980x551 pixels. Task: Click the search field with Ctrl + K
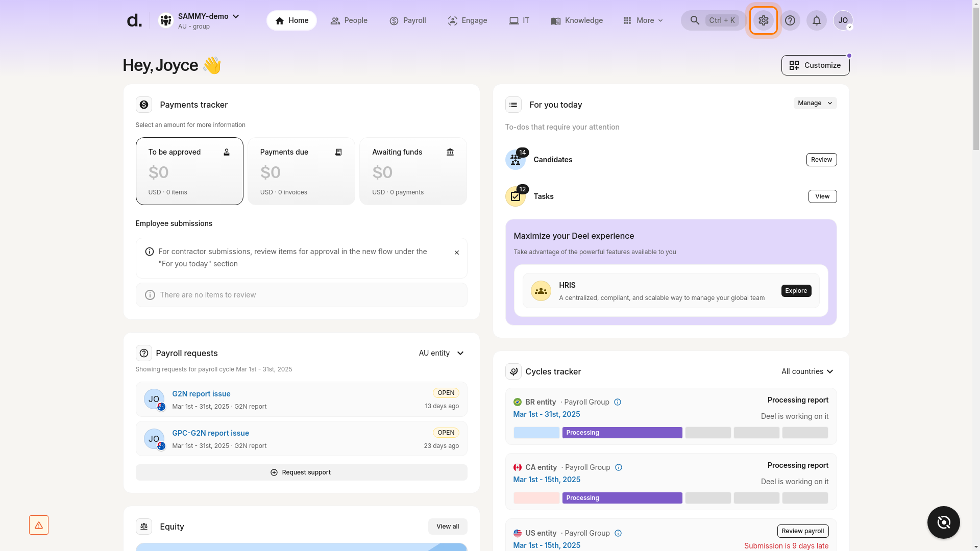pyautogui.click(x=714, y=20)
